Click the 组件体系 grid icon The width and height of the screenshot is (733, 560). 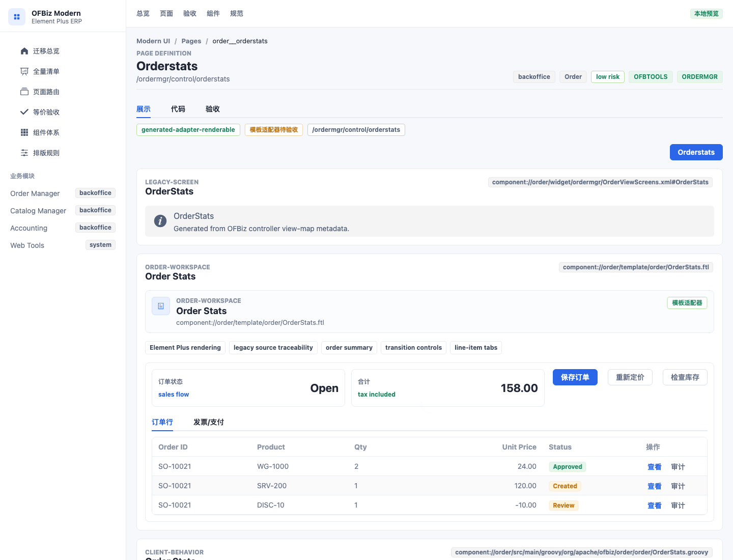[24, 132]
